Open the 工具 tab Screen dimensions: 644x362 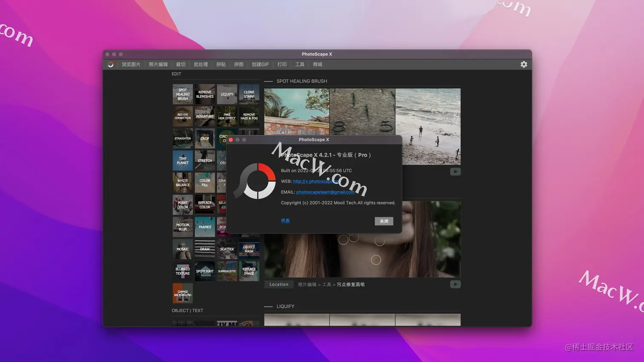300,64
